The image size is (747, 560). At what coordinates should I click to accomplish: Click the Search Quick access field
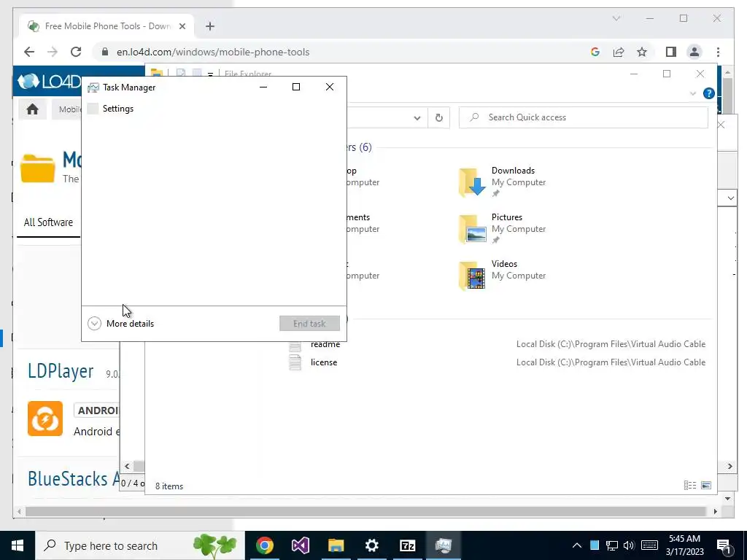click(x=583, y=117)
